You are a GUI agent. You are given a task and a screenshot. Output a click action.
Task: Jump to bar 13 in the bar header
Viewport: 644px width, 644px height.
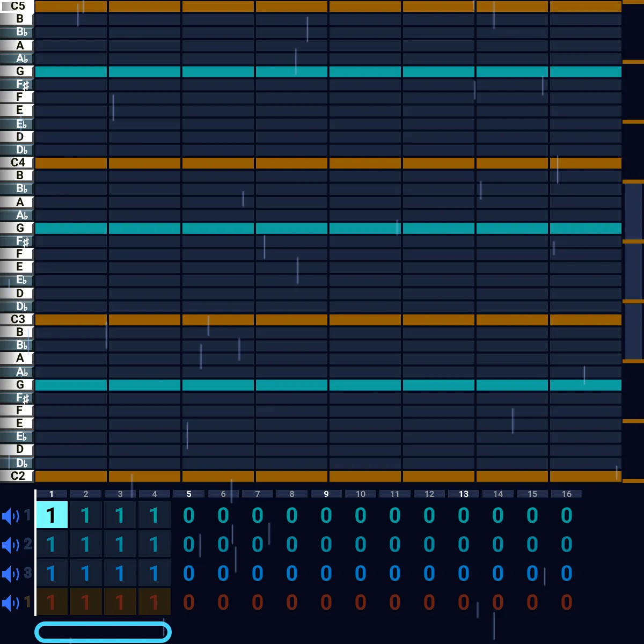coord(464,494)
